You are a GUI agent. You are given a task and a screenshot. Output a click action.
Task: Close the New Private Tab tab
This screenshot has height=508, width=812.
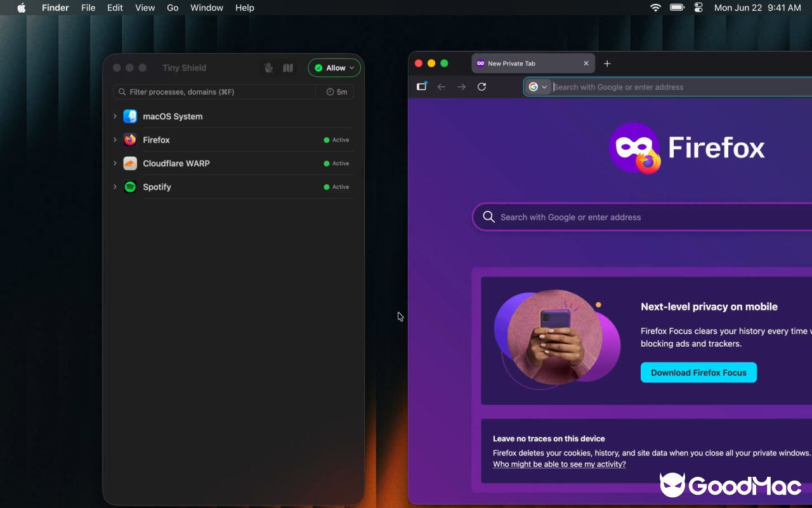(x=586, y=63)
